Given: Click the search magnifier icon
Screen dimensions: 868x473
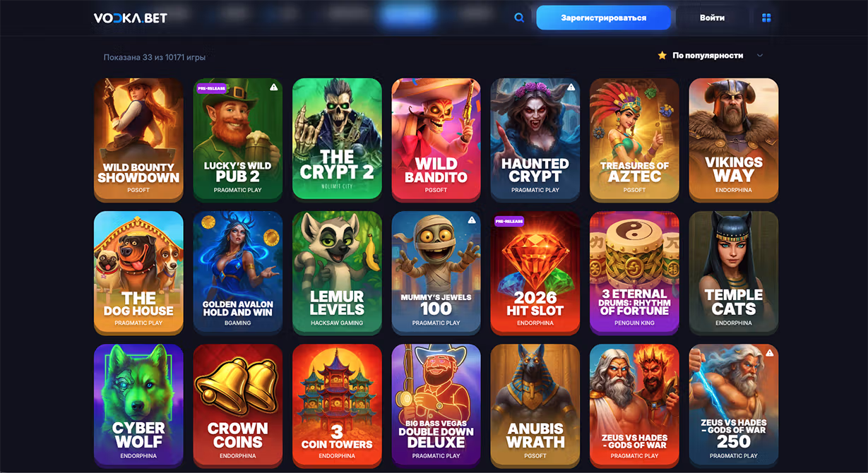Looking at the screenshot, I should coord(519,18).
